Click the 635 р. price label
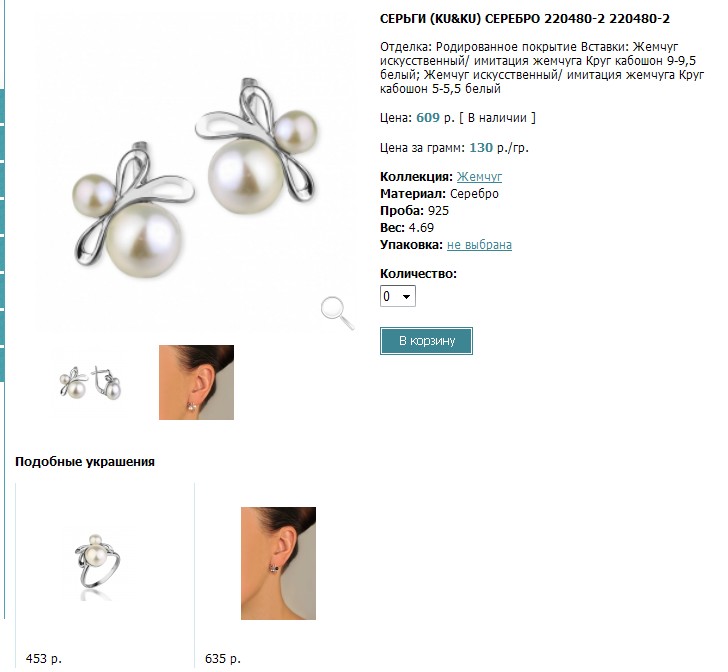The width and height of the screenshot is (728, 672). click(x=223, y=659)
